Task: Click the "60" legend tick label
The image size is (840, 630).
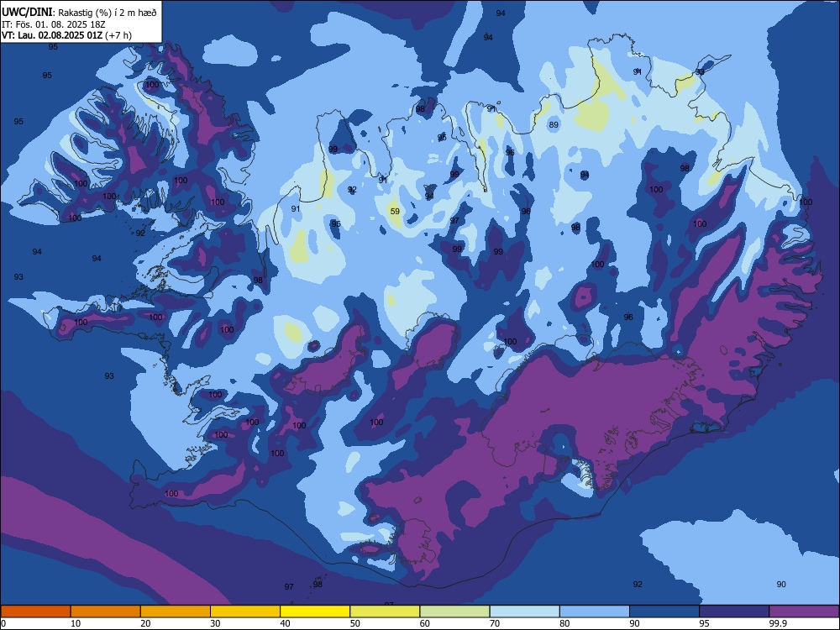Action: point(425,623)
